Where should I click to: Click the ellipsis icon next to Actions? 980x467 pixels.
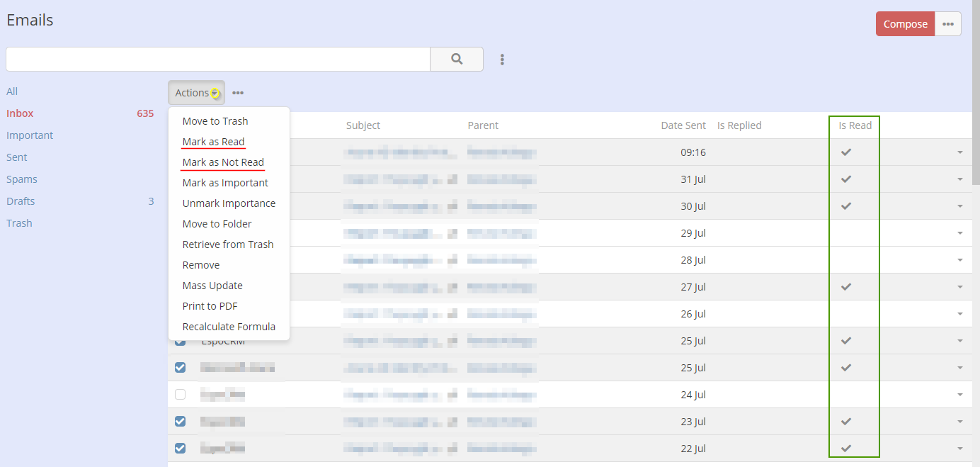238,93
